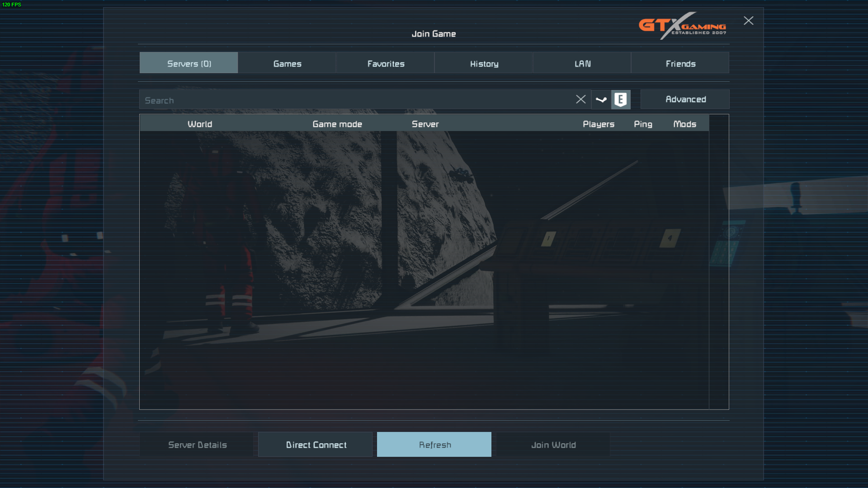Sort list by Game mode column

coord(337,124)
